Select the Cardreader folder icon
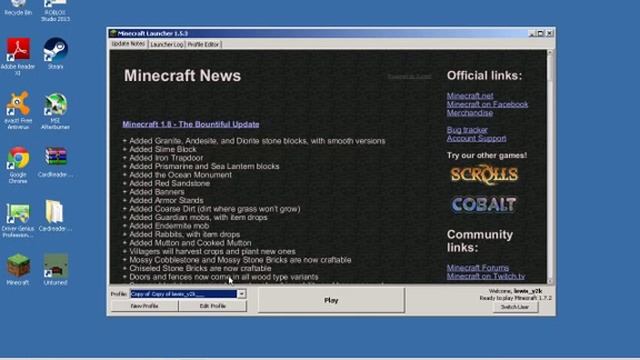Image resolution: width=640 pixels, height=360 pixels. (55, 216)
